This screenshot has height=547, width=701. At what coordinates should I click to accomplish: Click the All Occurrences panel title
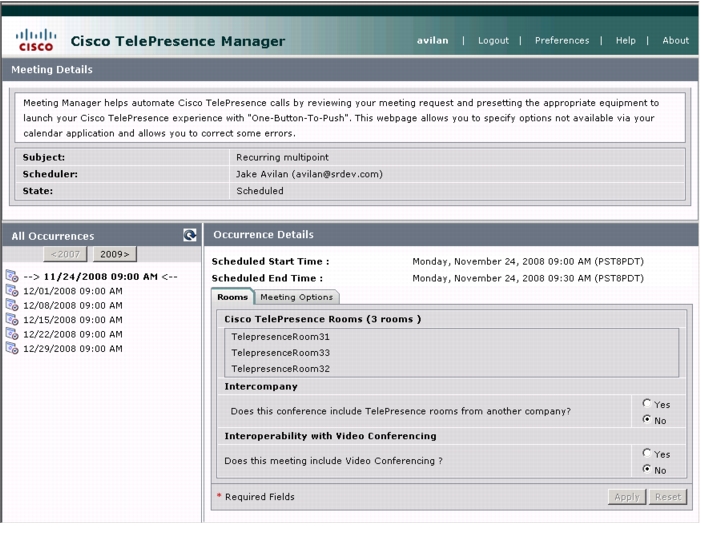click(53, 236)
